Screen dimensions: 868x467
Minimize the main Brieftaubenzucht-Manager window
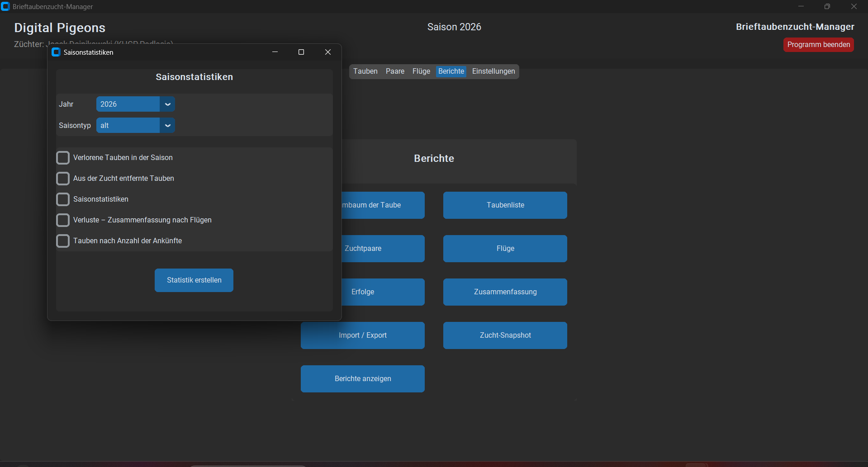click(801, 6)
